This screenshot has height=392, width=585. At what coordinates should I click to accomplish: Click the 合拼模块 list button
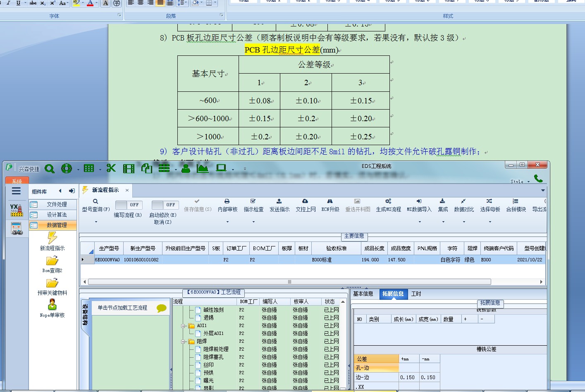click(516, 206)
